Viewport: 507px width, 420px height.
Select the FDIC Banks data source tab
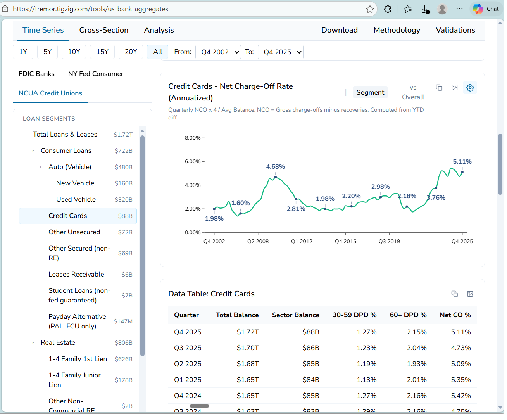pos(36,74)
